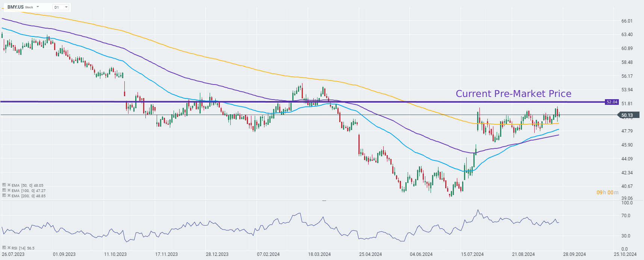644x260 pixels.
Task: Click the 04.06.2024 date label
Action: coord(421,254)
